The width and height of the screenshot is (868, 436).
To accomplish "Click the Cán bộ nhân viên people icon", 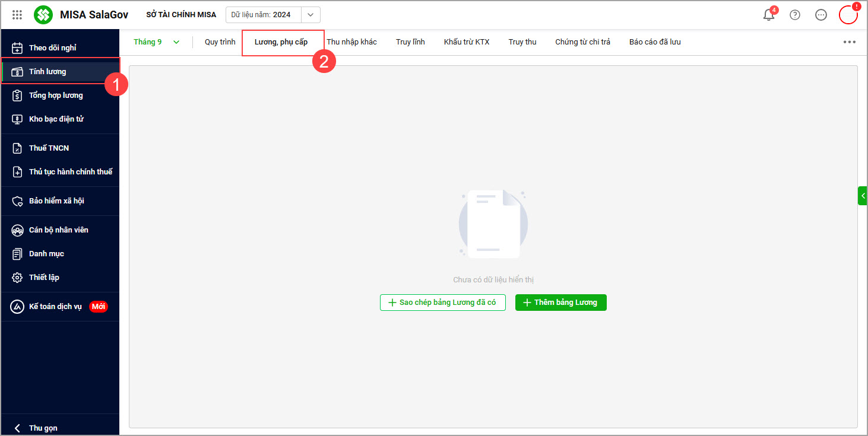I will click(x=18, y=230).
